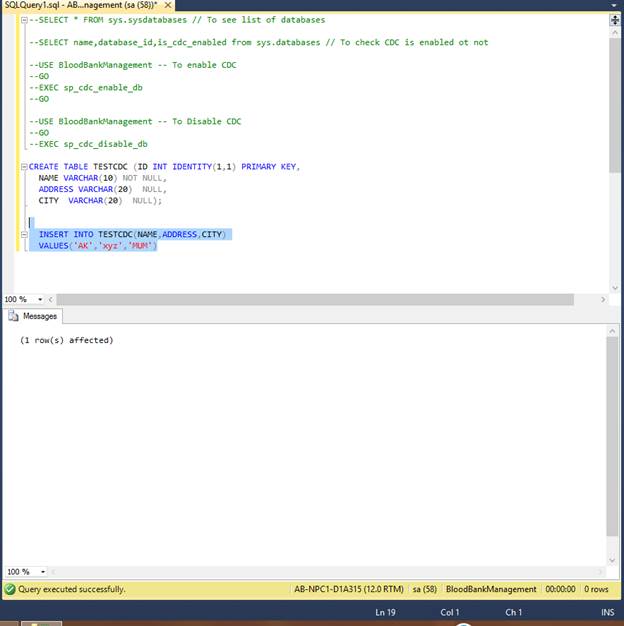Click the editor vertical scroll down arrow
This screenshot has height=626, width=624.
[615, 288]
